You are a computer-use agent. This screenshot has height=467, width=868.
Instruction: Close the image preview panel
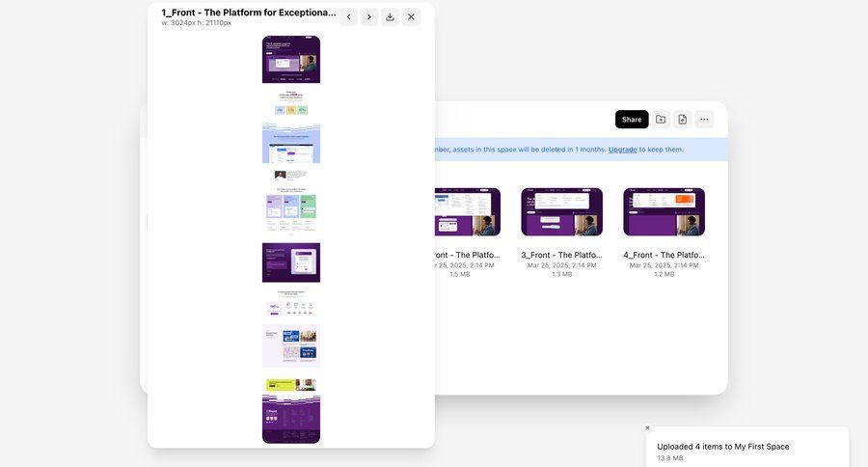pyautogui.click(x=411, y=16)
